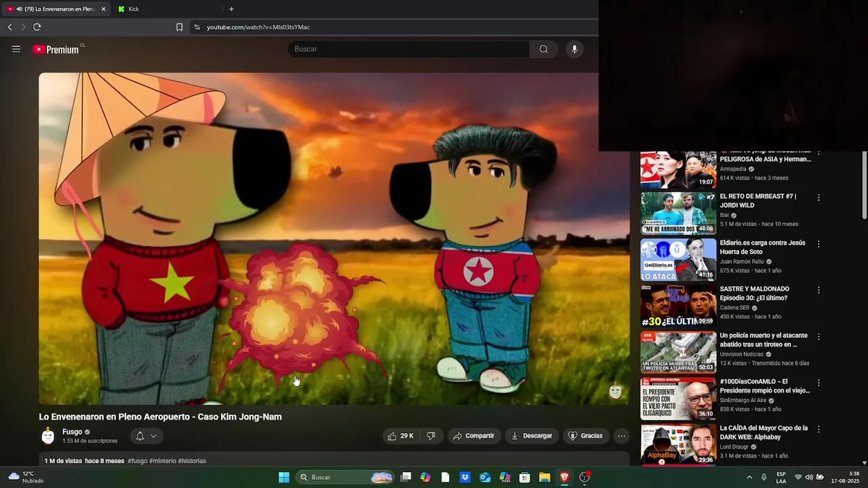
Task: Open options menu for Eldiario.es video
Action: [x=818, y=243]
